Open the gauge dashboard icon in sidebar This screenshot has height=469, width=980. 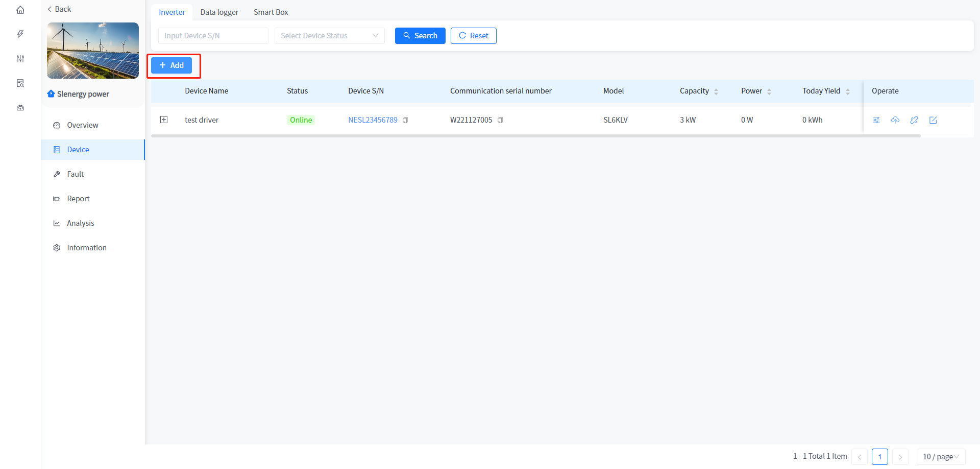20,108
